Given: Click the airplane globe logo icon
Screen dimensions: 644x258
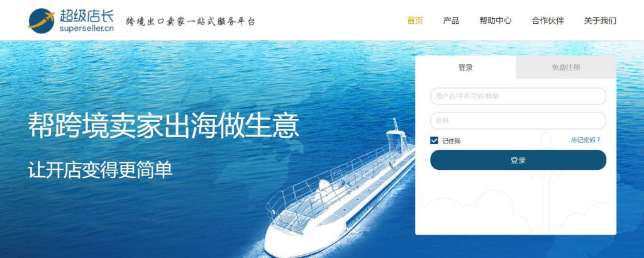Looking at the screenshot, I should [x=41, y=21].
